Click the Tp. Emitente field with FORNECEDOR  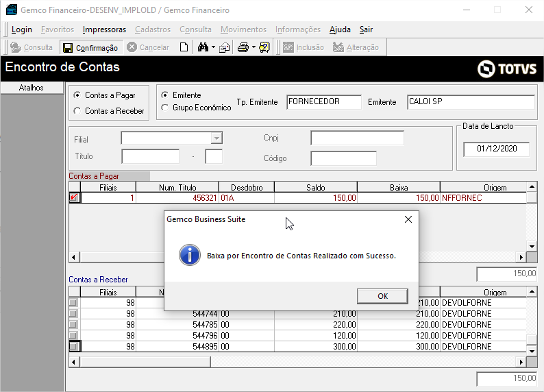[324, 102]
